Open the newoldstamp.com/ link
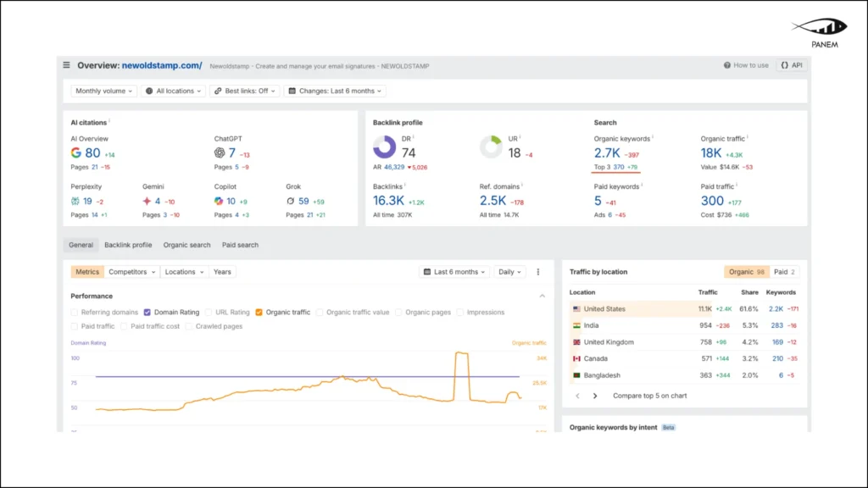The width and height of the screenshot is (868, 488). pyautogui.click(x=162, y=65)
